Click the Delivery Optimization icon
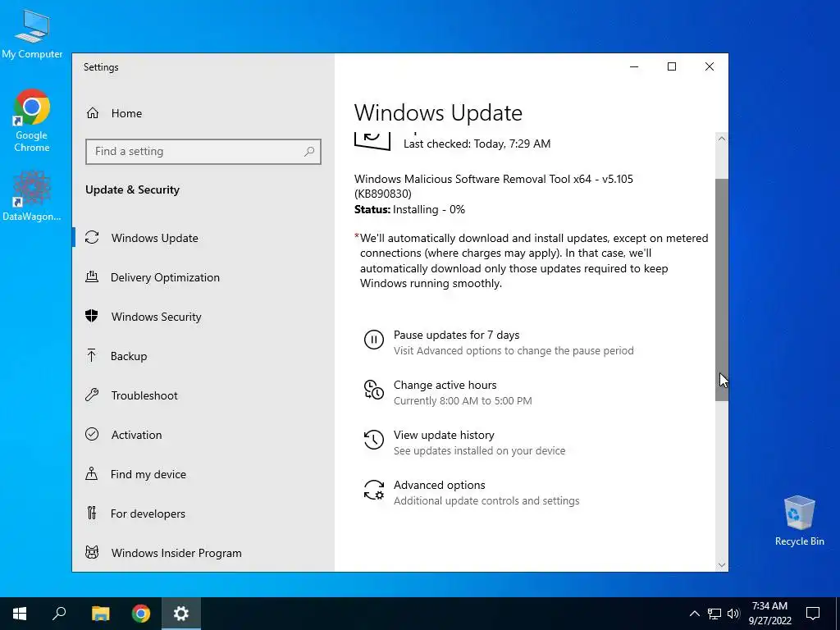Screen dimensions: 840x630 pos(92,277)
